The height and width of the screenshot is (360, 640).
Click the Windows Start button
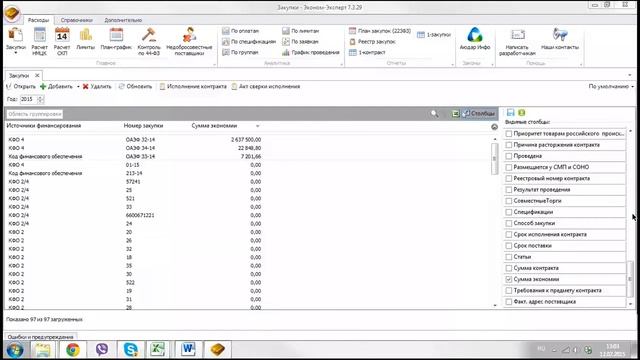click(x=15, y=351)
